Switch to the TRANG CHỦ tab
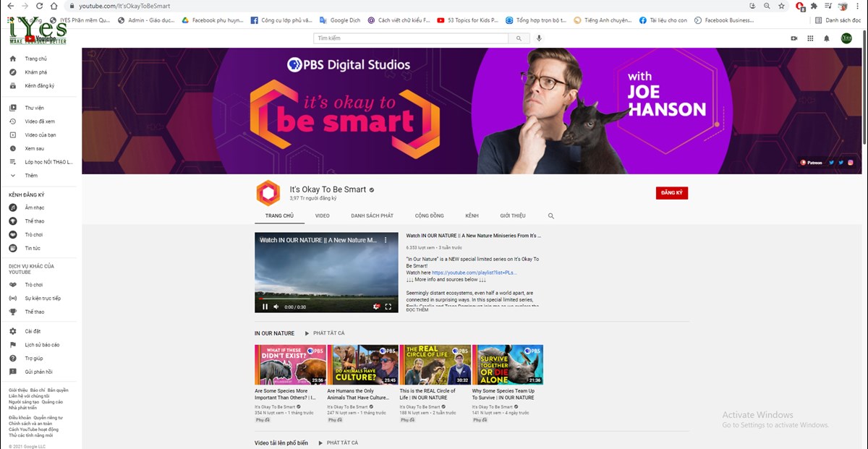868x449 pixels. 279,215
